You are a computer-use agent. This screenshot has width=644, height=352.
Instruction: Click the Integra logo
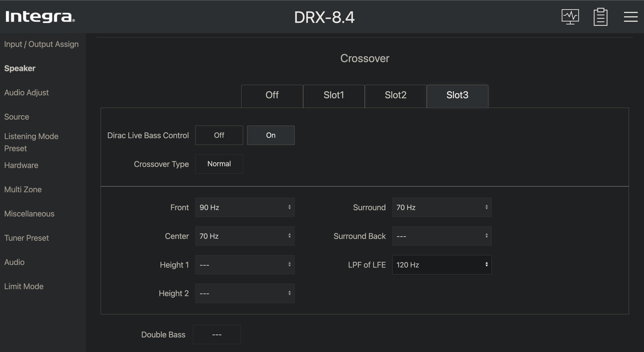tap(40, 17)
